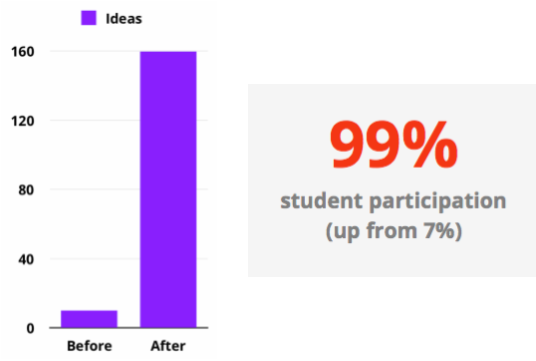536x361 pixels.
Task: Click the 80 horizontal gridline
Action: pyautogui.click(x=95, y=189)
